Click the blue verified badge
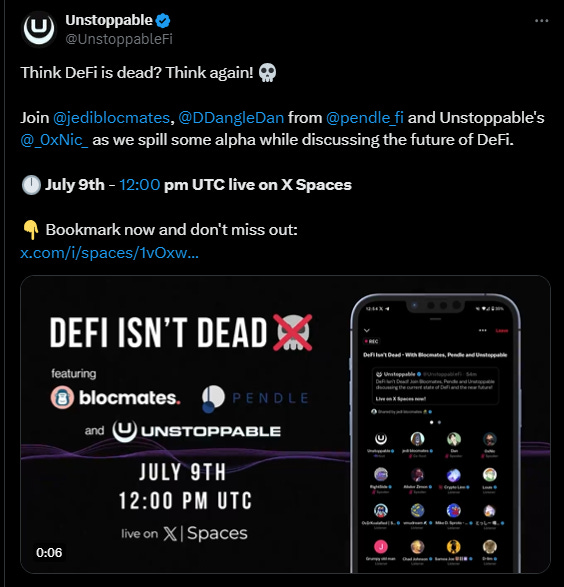 163,21
